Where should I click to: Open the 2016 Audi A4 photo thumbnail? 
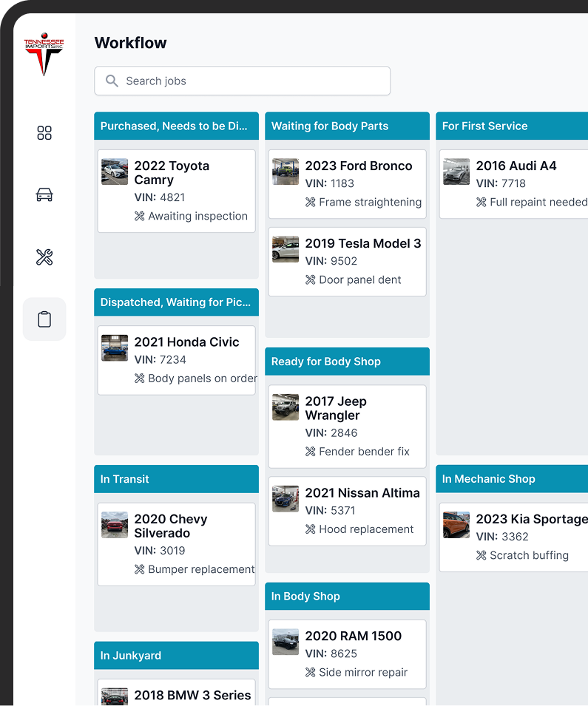(x=456, y=172)
